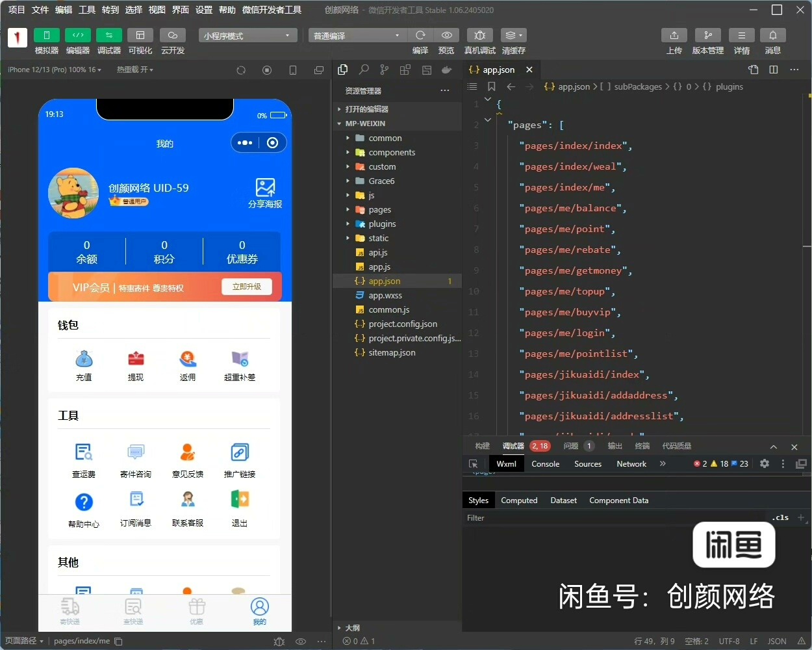
Task: Toggle the 模拟器 panel button
Action: pos(47,35)
